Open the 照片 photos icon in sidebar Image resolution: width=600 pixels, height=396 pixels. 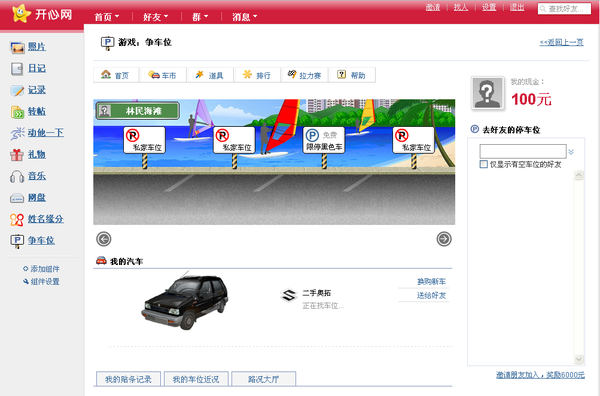(17, 47)
